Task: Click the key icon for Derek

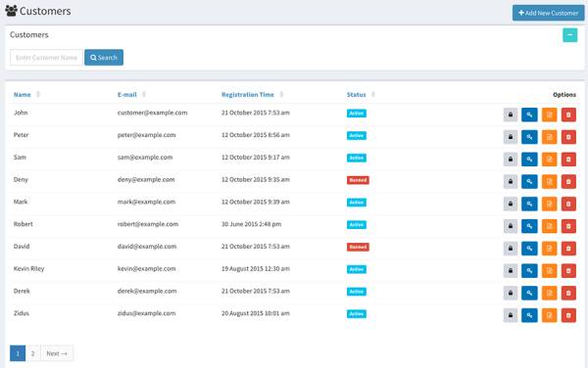Action: (529, 293)
